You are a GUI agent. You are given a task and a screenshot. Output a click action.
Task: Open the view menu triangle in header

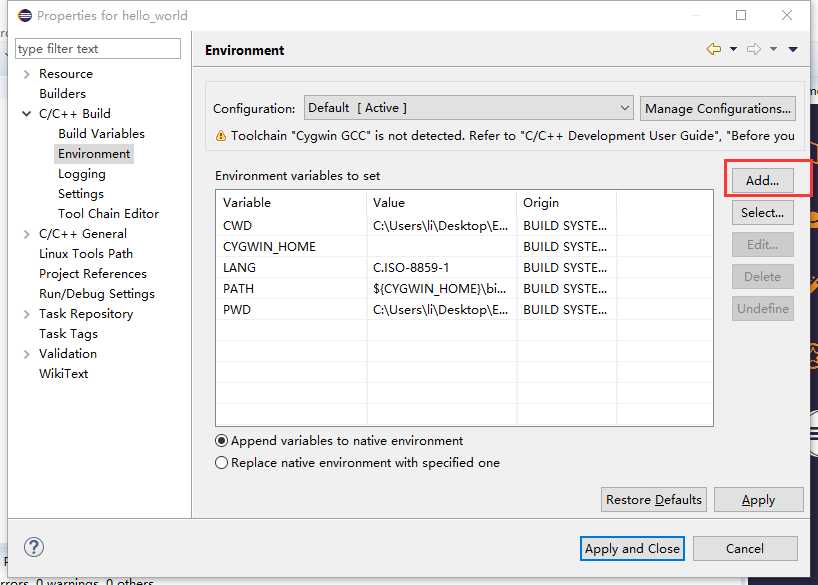[793, 50]
